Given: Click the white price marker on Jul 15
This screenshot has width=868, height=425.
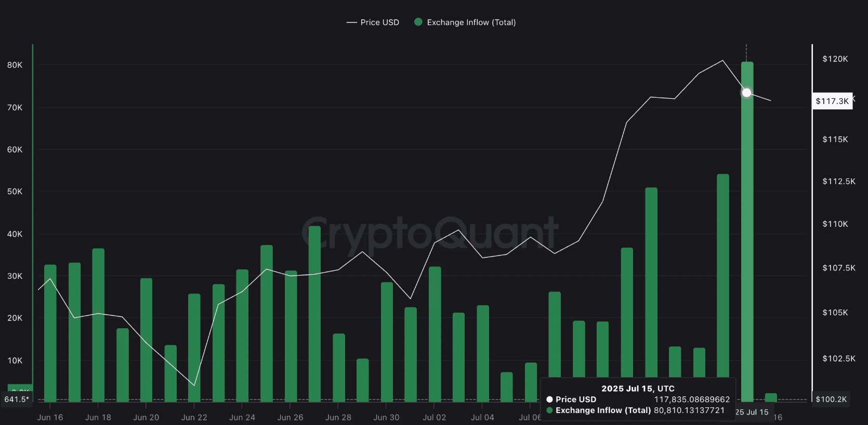Looking at the screenshot, I should click(746, 93).
